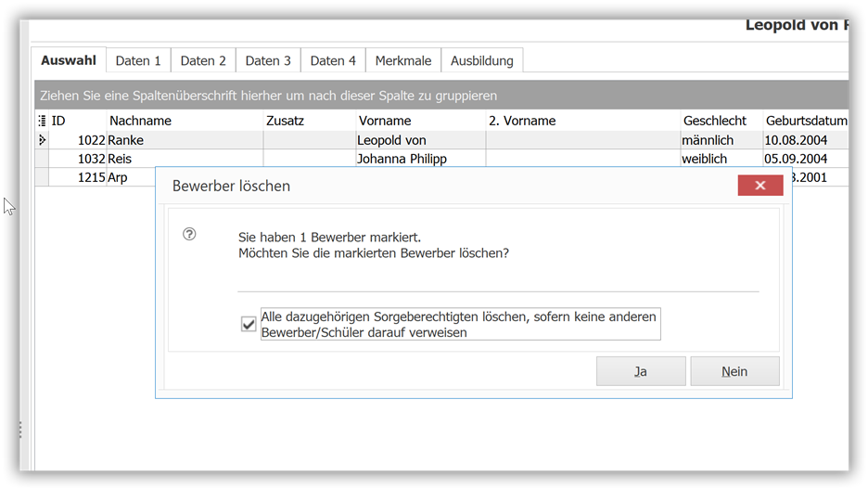This screenshot has width=868, height=490.
Task: Open the column chooser icon beside ID
Action: [x=42, y=121]
